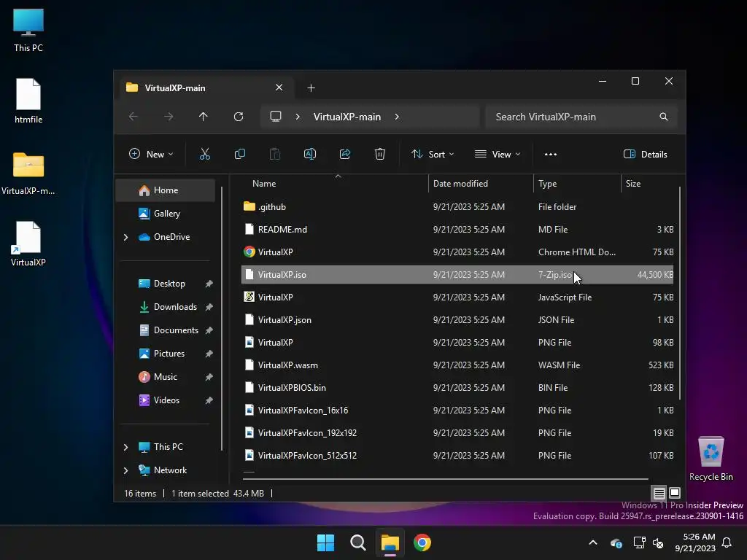
Task: Open taskbar Search
Action: [x=357, y=542]
